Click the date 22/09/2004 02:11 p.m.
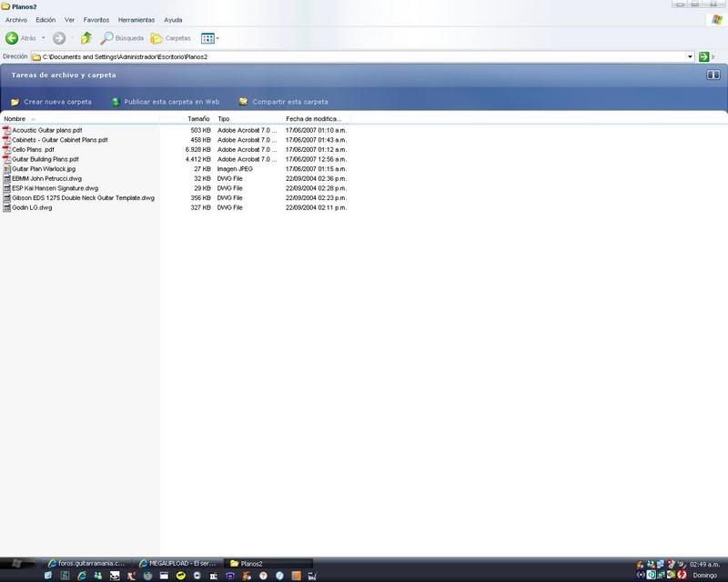The height and width of the screenshot is (582, 728). pos(316,207)
